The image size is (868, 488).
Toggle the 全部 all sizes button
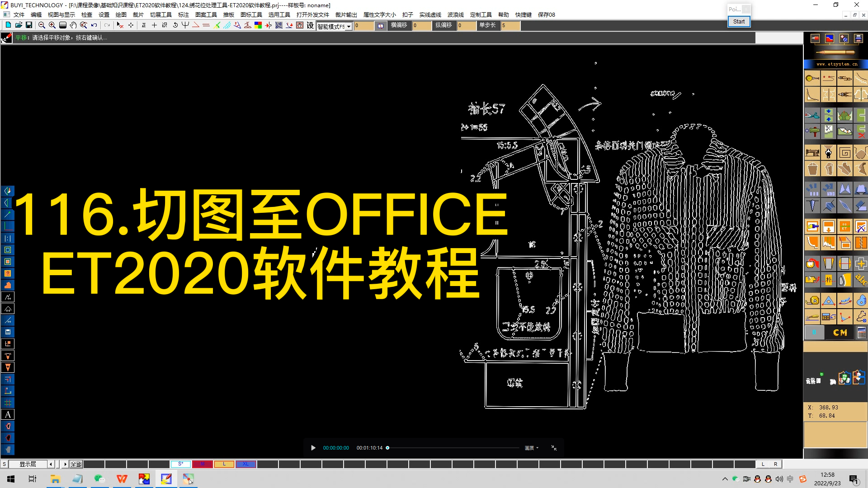(76, 464)
